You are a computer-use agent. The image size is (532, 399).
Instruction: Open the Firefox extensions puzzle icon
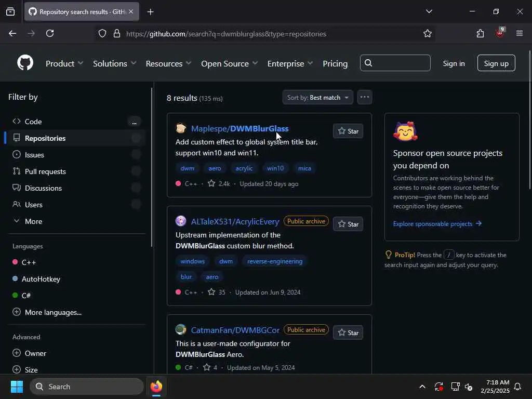480,33
